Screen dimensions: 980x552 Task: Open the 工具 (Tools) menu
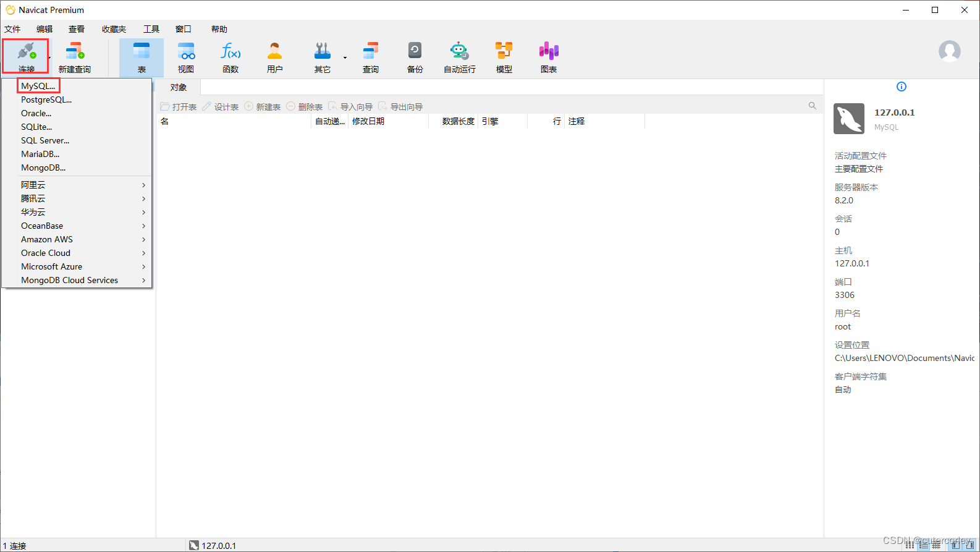(x=151, y=29)
